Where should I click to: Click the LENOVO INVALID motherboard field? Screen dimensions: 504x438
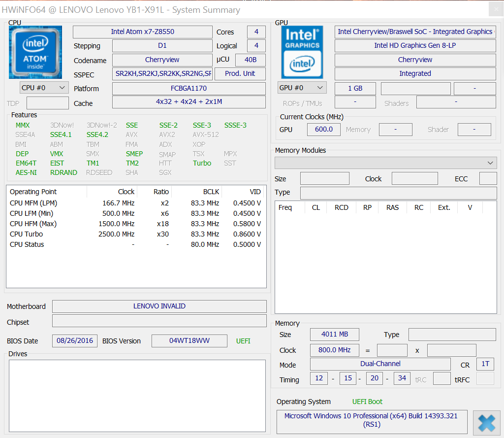coord(159,306)
